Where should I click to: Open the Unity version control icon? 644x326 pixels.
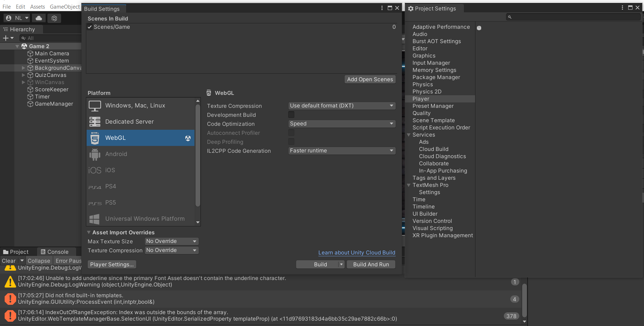click(54, 18)
